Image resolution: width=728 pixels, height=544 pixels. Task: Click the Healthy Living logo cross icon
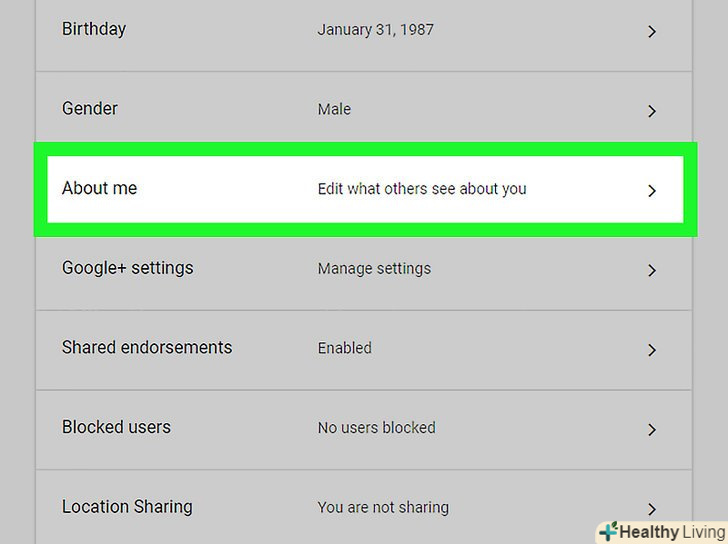coord(608,531)
